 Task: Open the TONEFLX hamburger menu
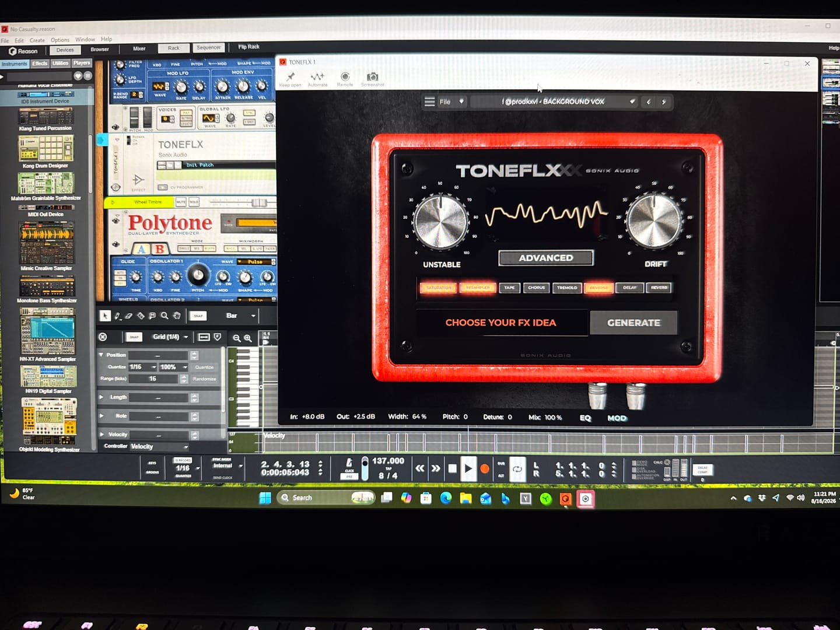tap(429, 101)
